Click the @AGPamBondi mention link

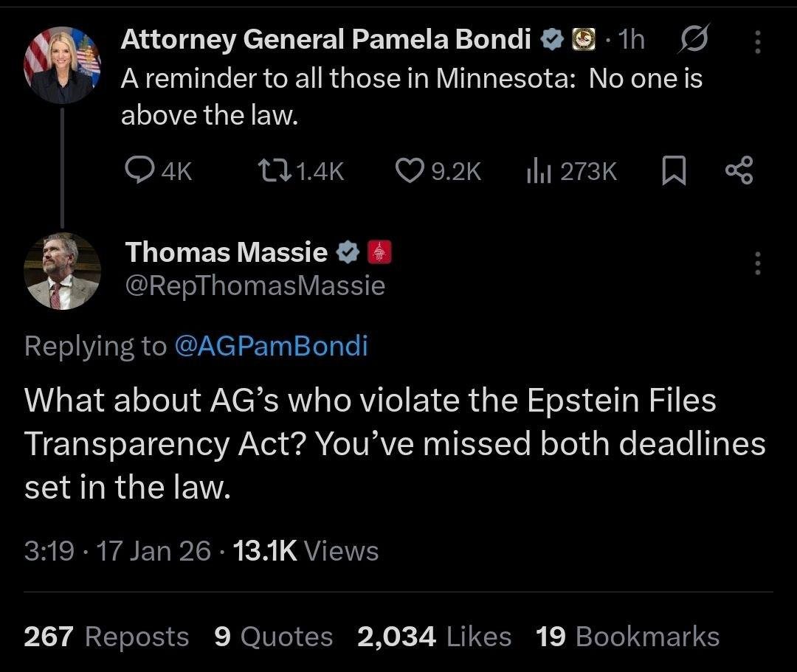[270, 345]
